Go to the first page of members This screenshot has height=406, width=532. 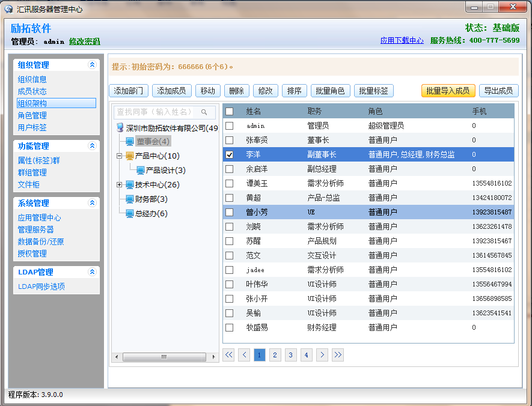coord(228,355)
